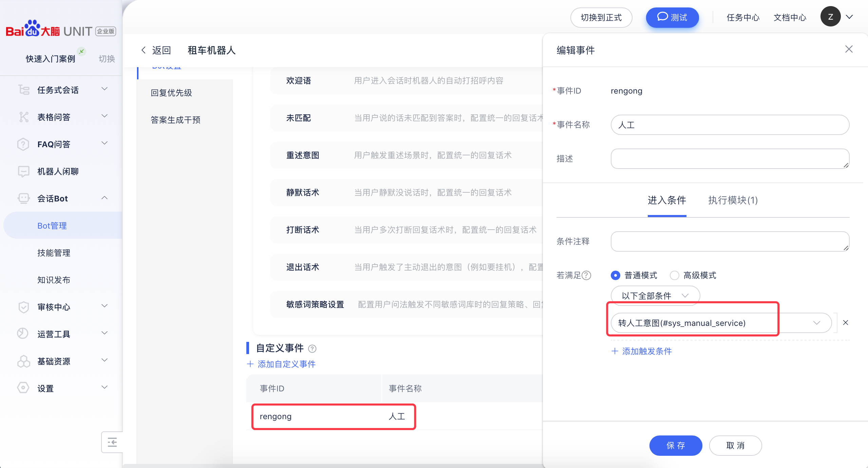Select 普通模式 radio button
The image size is (868, 468).
pyautogui.click(x=616, y=275)
